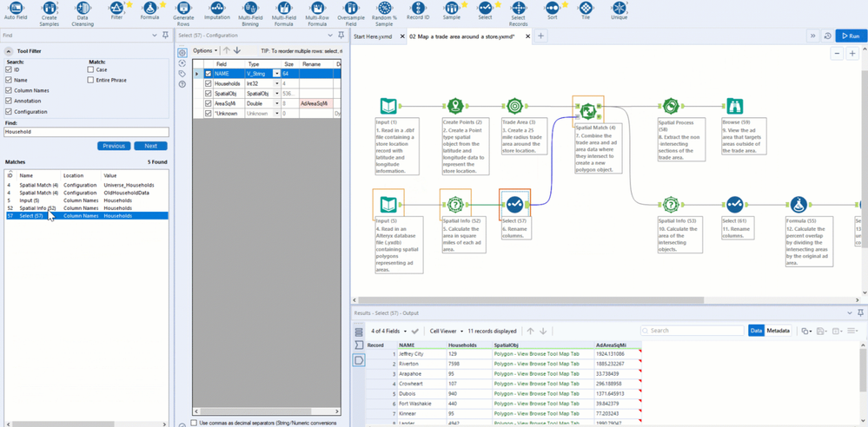Open the Options dropdown in Configuration
Image resolution: width=868 pixels, height=427 pixels.
point(205,51)
